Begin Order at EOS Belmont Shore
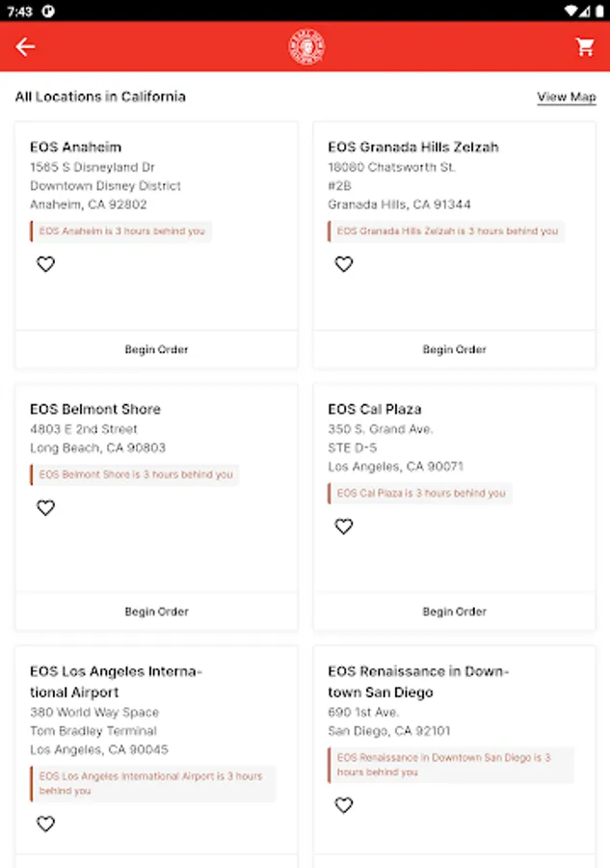The image size is (610, 868). (156, 611)
